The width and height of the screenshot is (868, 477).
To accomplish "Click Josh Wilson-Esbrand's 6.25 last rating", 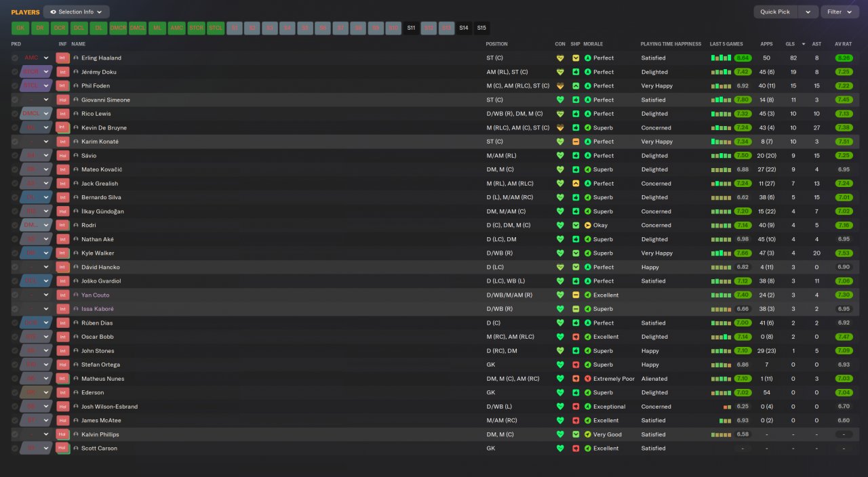I will click(x=743, y=407).
